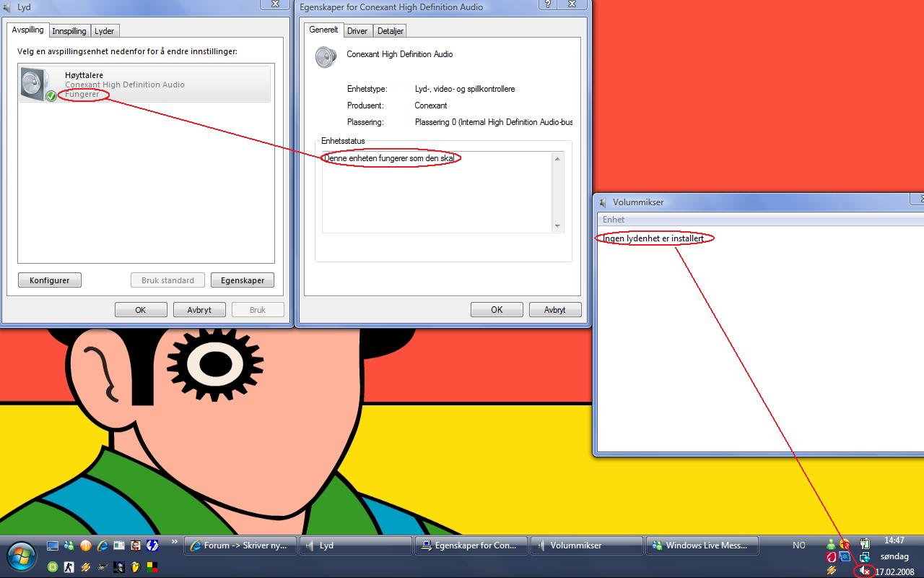The height and width of the screenshot is (578, 924).
Task: Click the NO language indicator
Action: click(799, 545)
